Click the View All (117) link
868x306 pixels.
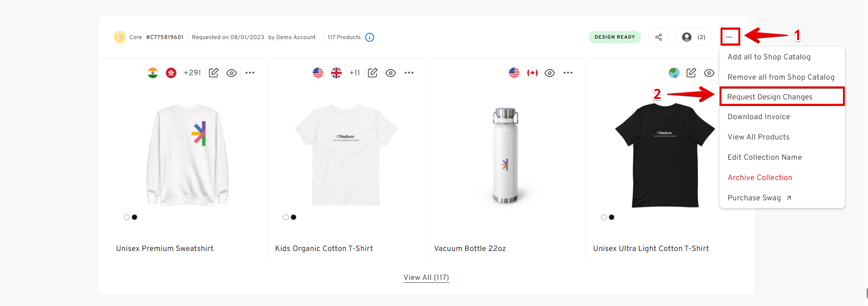[x=426, y=278]
